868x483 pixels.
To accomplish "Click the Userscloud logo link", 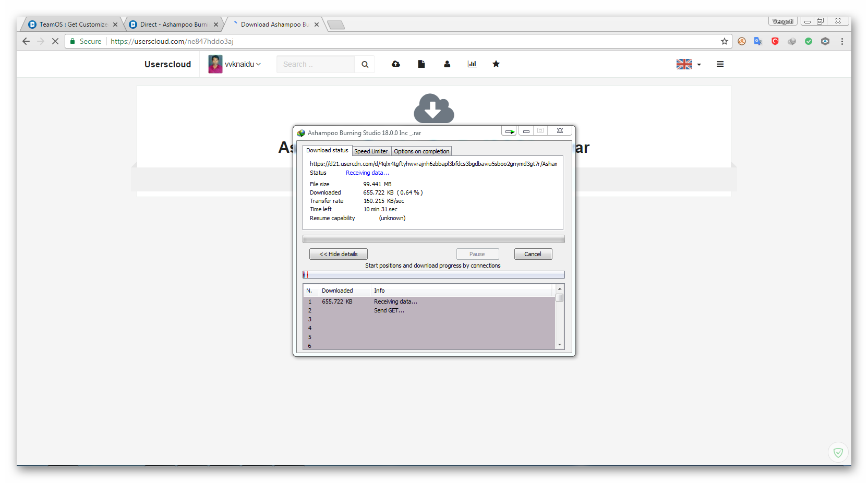I will 167,64.
